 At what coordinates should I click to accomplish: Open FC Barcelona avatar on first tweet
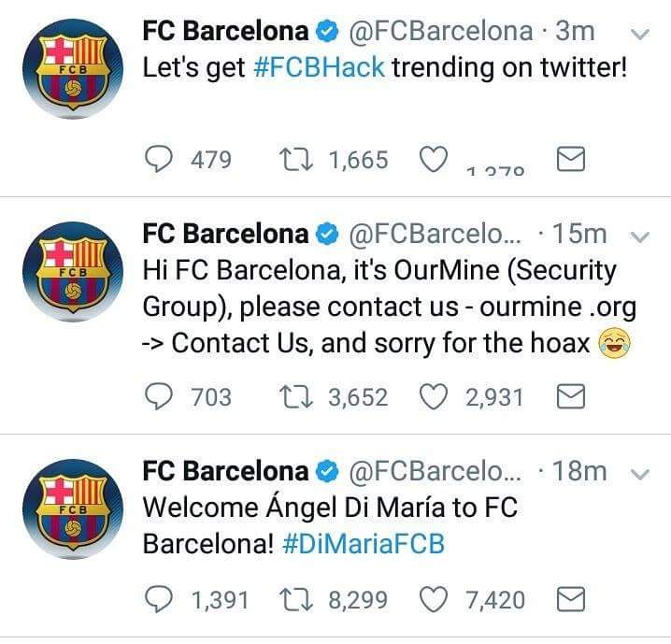pyautogui.click(x=73, y=68)
